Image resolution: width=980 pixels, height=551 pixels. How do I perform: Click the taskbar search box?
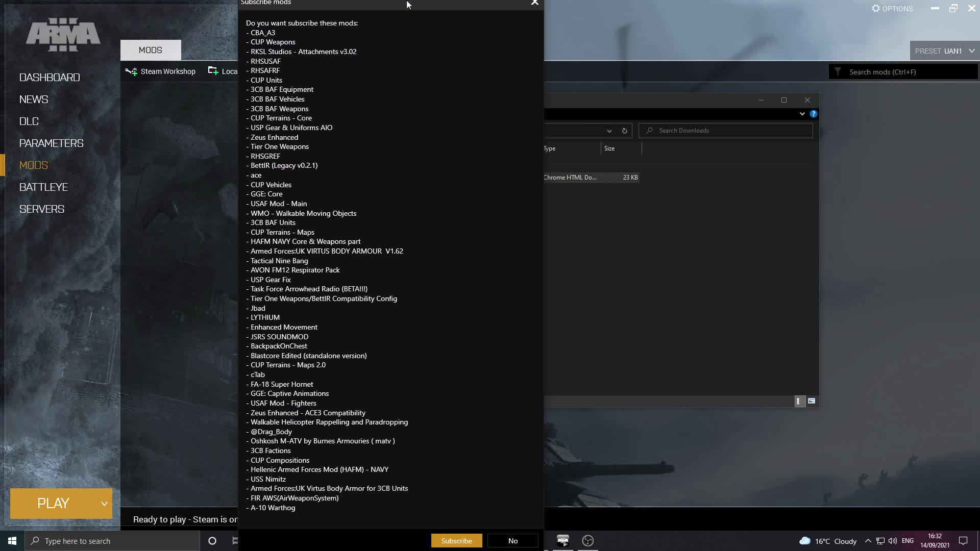pyautogui.click(x=112, y=541)
